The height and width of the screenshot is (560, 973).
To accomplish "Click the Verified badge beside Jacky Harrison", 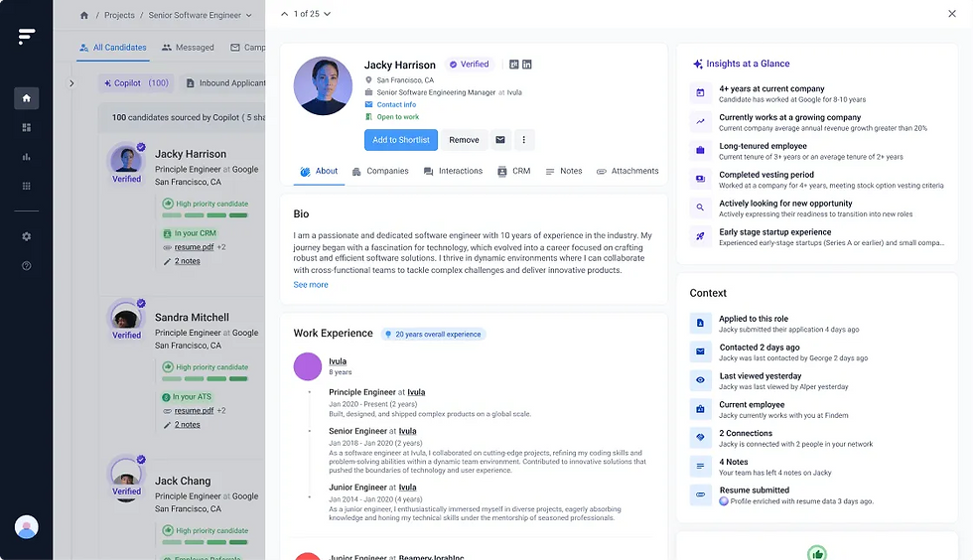I will pyautogui.click(x=469, y=65).
